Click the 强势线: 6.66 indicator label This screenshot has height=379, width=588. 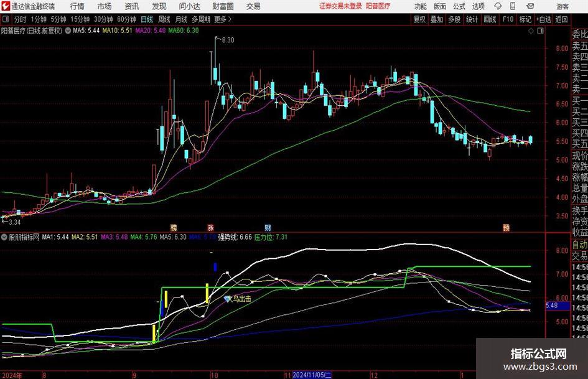click(235, 237)
